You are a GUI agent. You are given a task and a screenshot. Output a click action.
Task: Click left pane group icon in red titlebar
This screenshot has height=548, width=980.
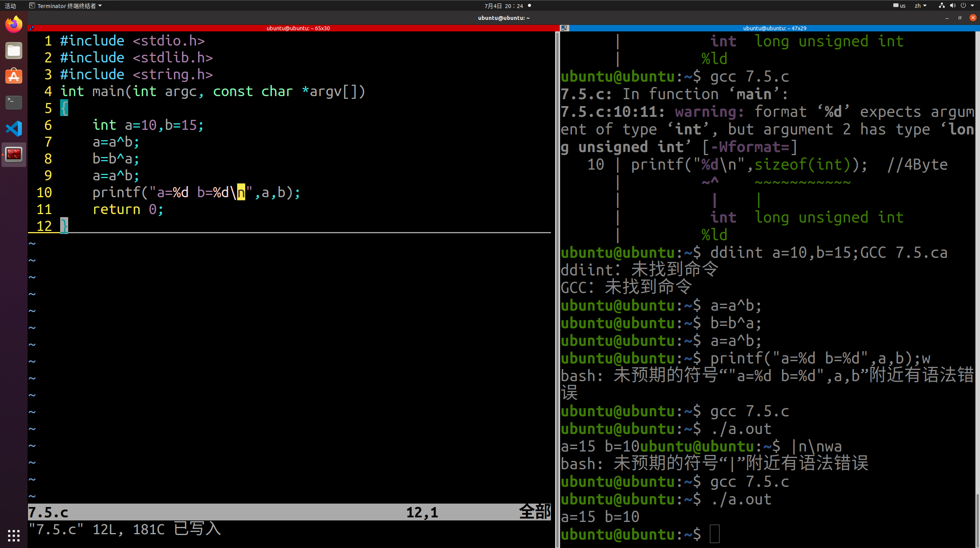32,28
